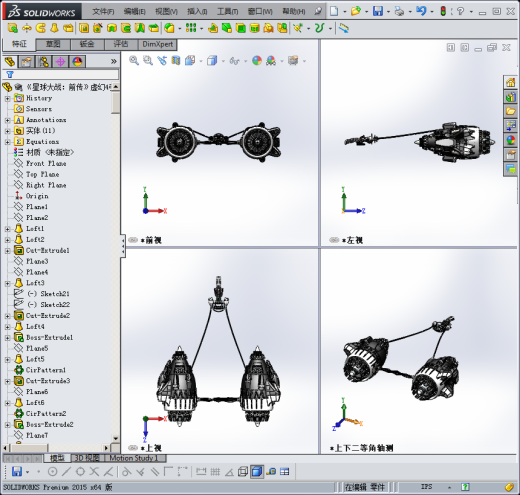Toggle the link-views icon beside 左视 label
Image resolution: width=520 pixels, height=495 pixels.
click(x=334, y=240)
